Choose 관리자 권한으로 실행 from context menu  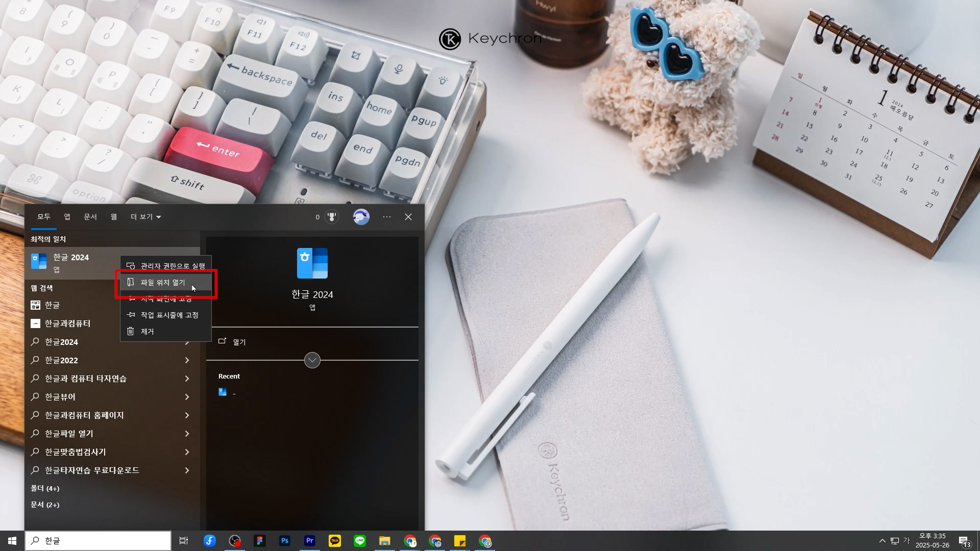pyautogui.click(x=166, y=266)
